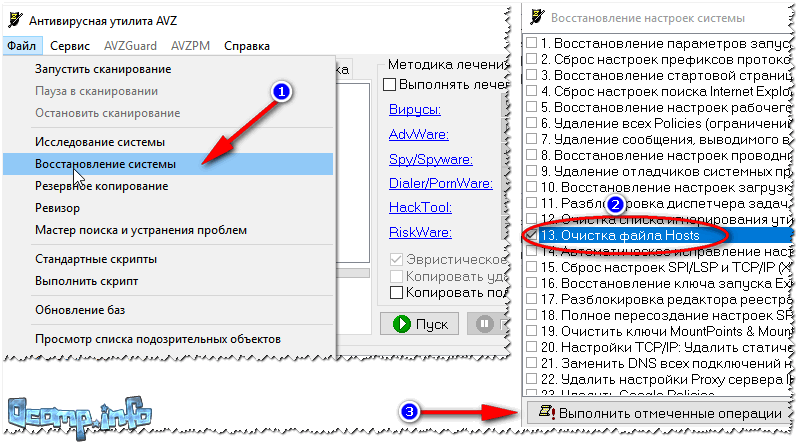Check item 16 Восстановление ключа запуска Explorer
This screenshot has width=804, height=443.
(x=532, y=283)
